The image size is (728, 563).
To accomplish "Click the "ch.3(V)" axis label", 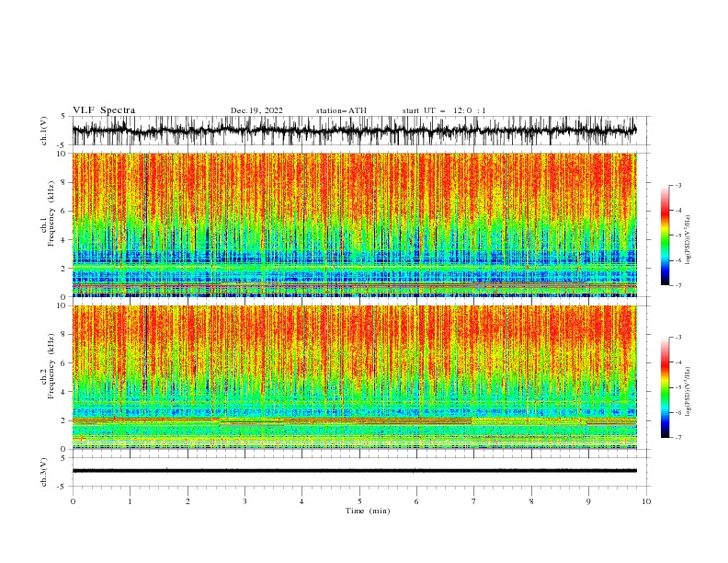I will click(43, 472).
